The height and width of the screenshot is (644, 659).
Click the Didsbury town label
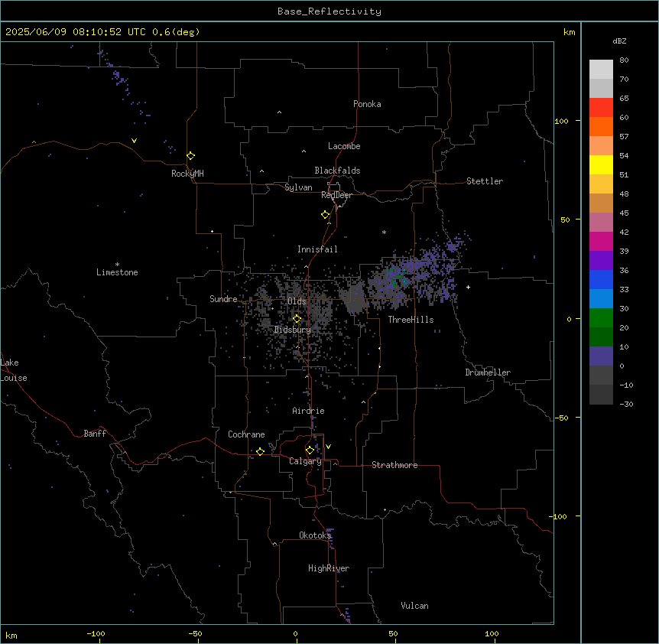tap(293, 330)
